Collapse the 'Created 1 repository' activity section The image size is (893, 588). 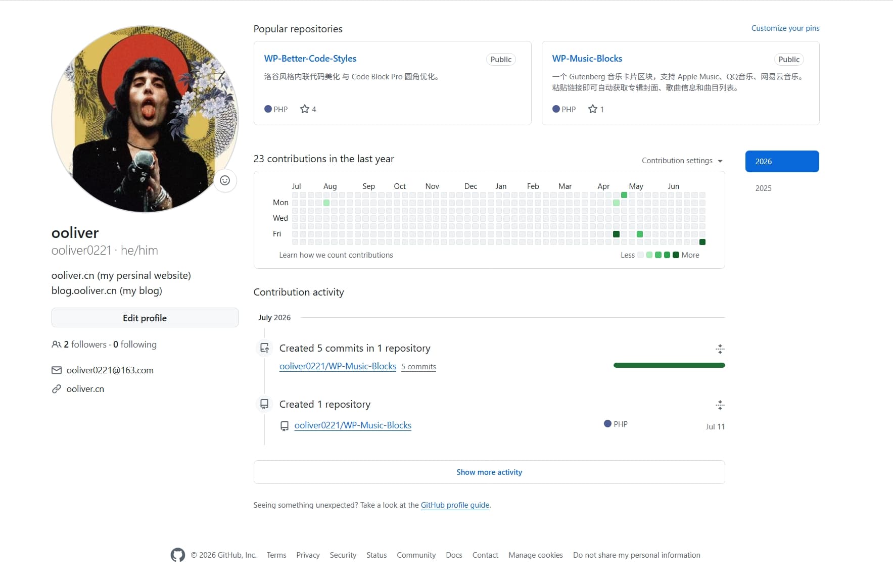(720, 405)
